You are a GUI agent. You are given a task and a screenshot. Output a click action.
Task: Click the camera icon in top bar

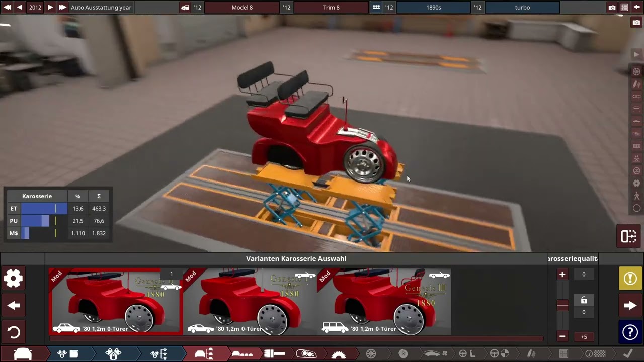click(612, 8)
